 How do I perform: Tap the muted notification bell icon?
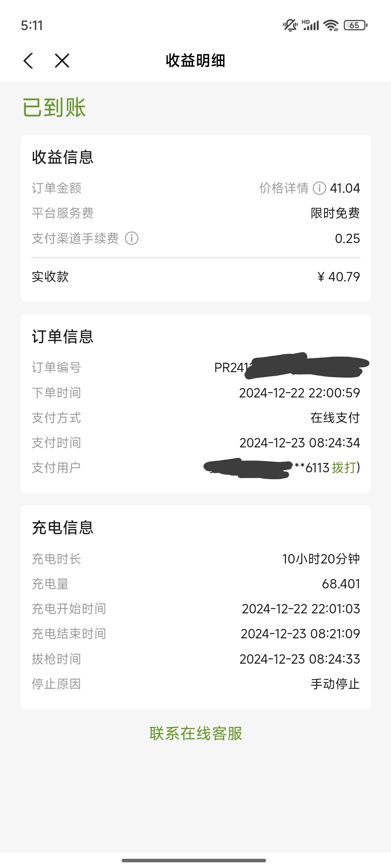[290, 25]
